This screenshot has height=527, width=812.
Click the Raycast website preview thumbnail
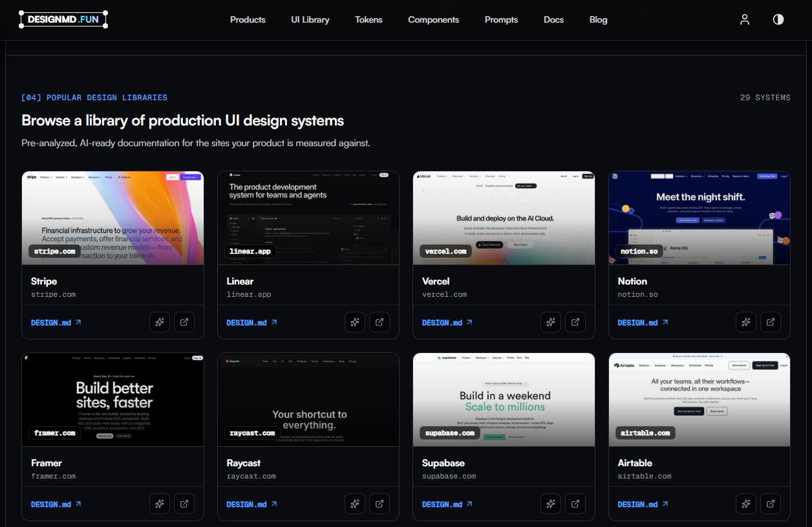coord(308,400)
